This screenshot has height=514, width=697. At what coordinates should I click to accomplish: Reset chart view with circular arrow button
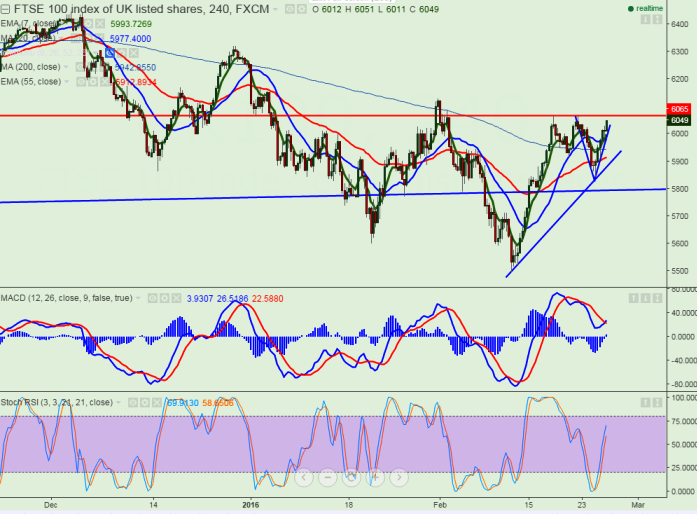[351, 478]
